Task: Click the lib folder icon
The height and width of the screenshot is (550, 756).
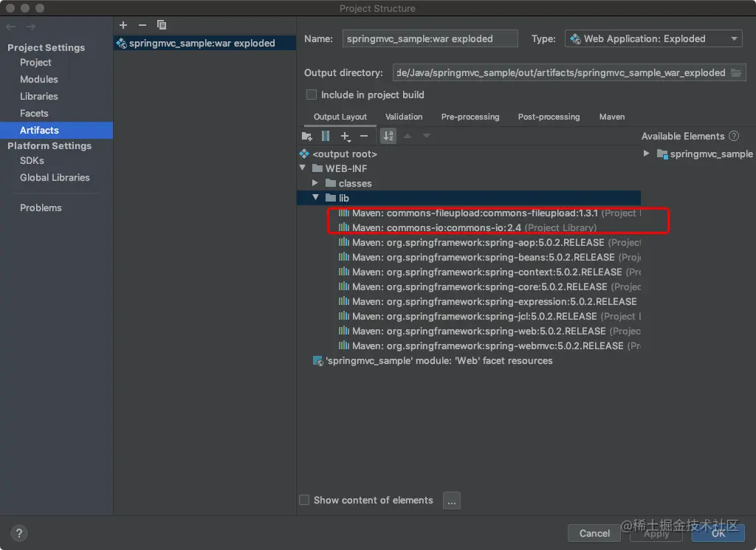Action: pos(331,198)
